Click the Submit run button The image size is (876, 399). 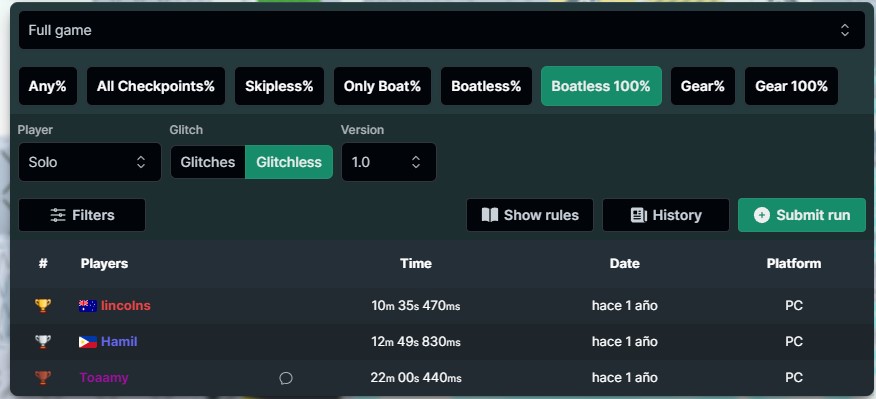pyautogui.click(x=802, y=215)
